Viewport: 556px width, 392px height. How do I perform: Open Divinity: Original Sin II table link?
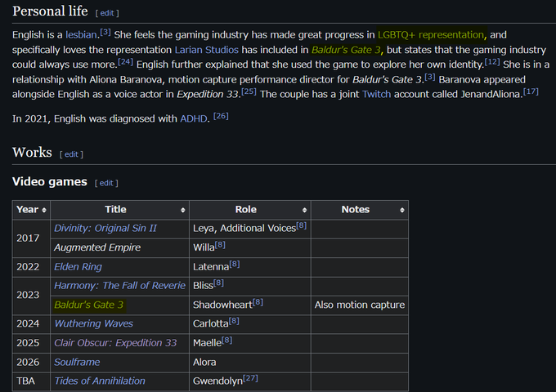105,229
